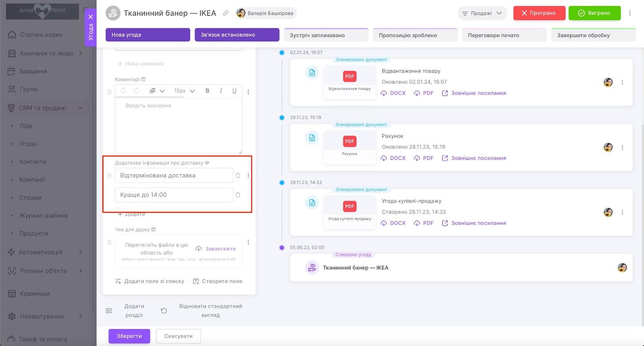Download DOCX of Рахунок
Viewport: 644px width, 346px height.
pyautogui.click(x=393, y=158)
